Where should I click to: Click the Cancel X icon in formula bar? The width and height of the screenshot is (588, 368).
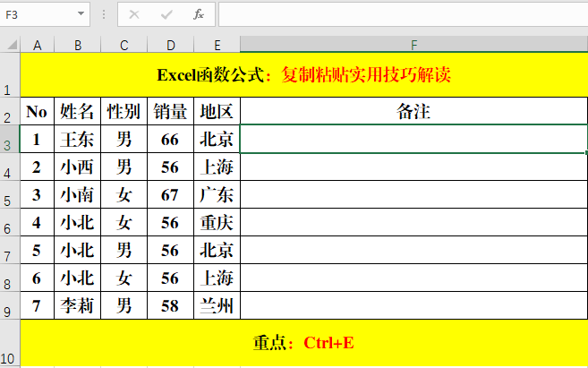click(x=134, y=14)
